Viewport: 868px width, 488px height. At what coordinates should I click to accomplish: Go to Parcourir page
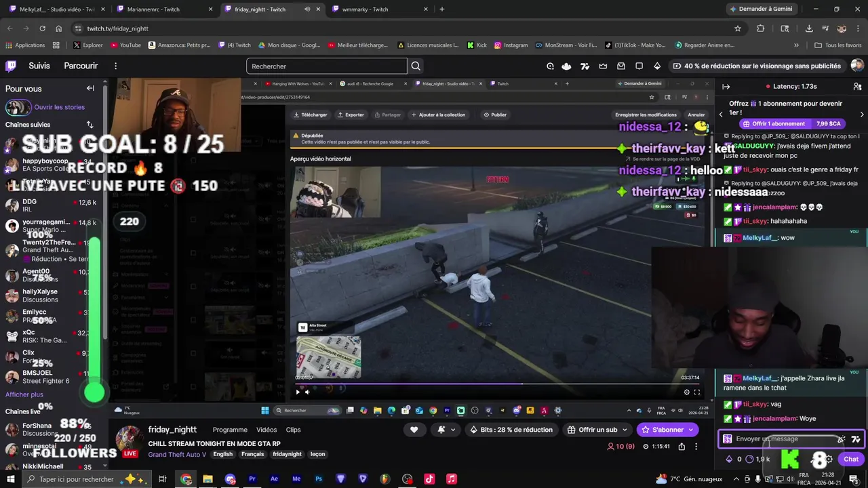point(81,66)
